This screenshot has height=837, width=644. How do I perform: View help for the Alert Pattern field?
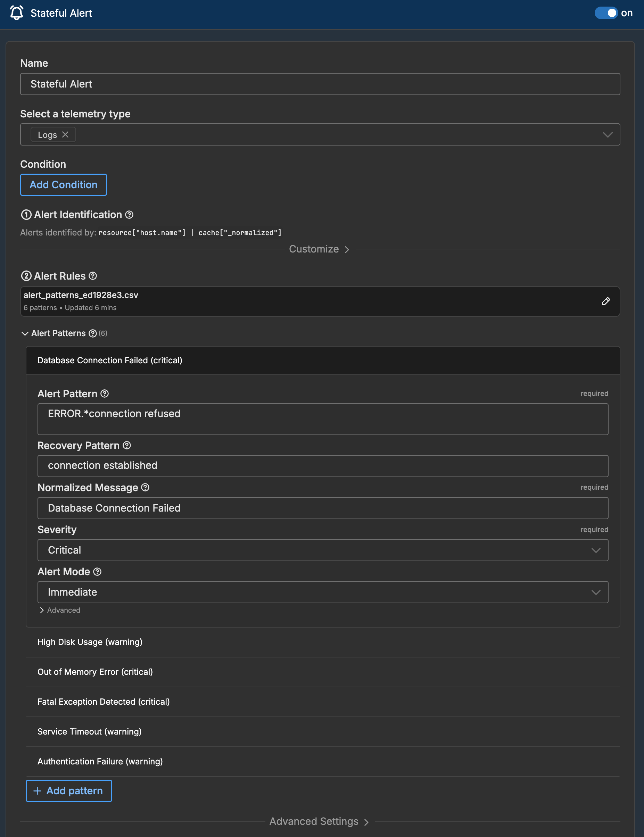(x=104, y=393)
